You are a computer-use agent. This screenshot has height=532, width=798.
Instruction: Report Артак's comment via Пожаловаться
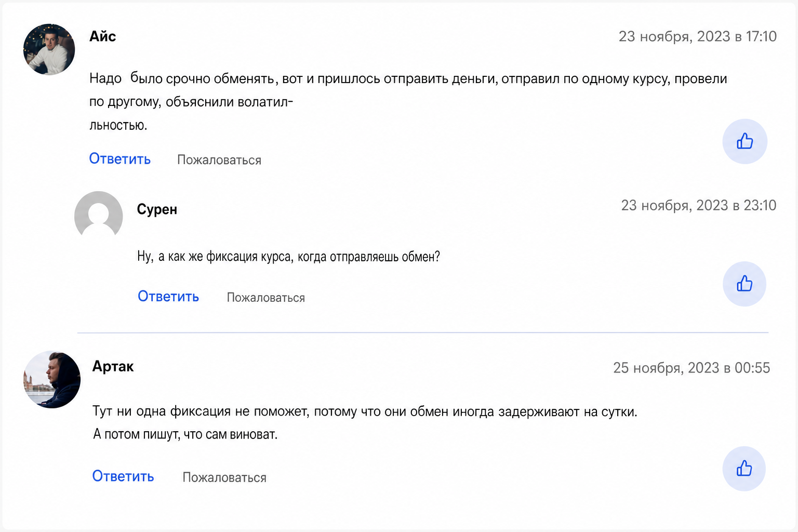[224, 477]
